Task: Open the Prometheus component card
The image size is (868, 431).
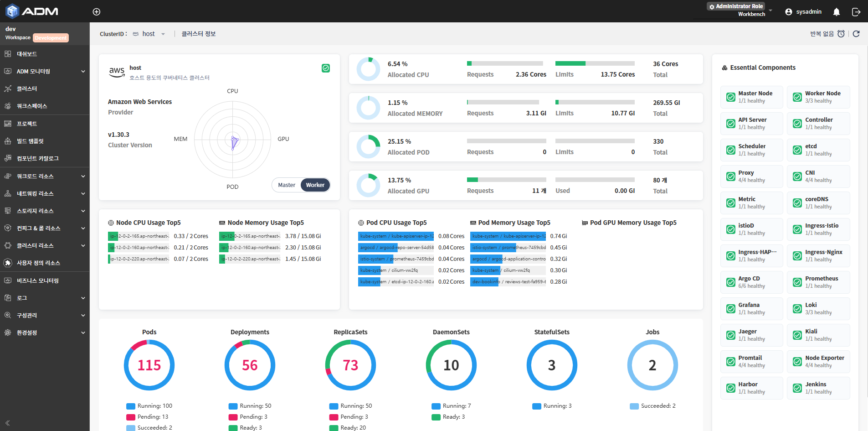Action: point(818,282)
